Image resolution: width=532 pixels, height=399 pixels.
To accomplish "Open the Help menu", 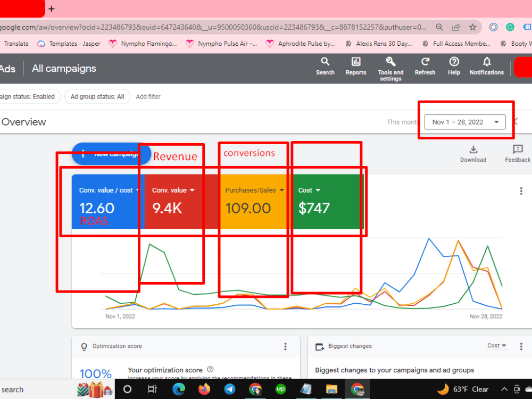I will point(454,66).
